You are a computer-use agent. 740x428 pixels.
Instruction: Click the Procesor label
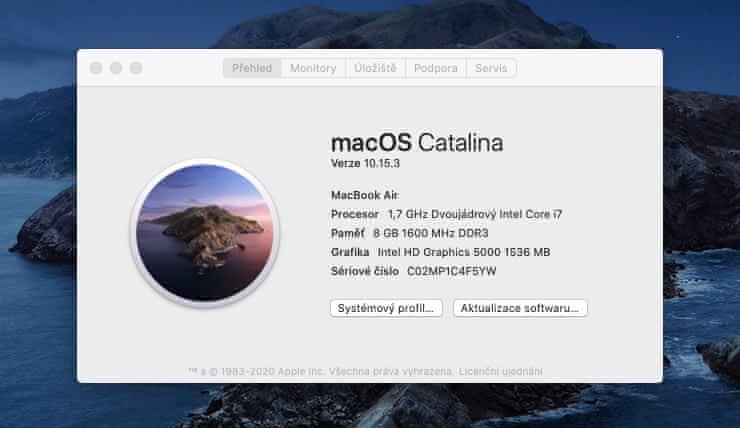tap(354, 214)
